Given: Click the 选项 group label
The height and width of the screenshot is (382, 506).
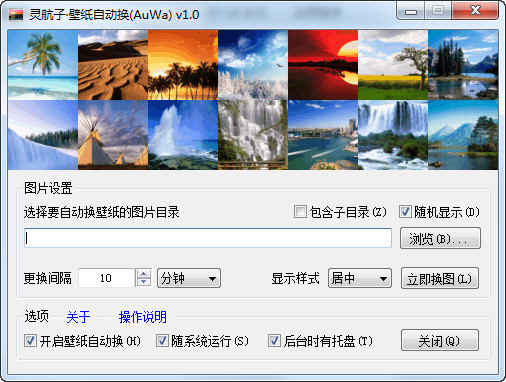Looking at the screenshot, I should 36,316.
